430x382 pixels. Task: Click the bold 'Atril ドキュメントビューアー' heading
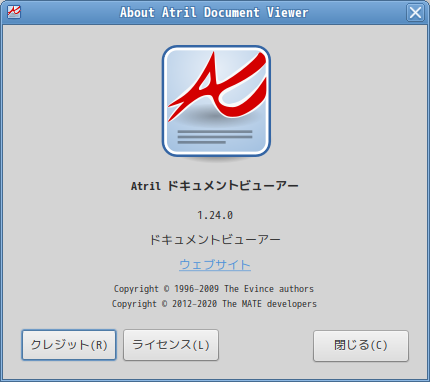215,186
